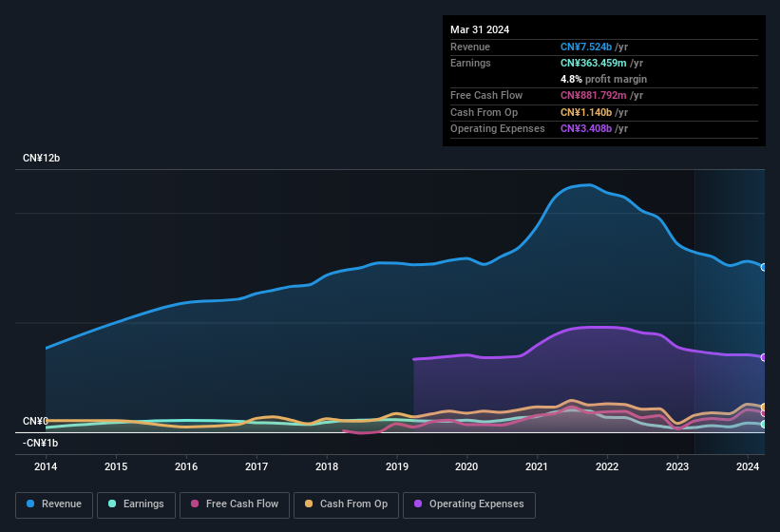Click the 2016 x-axis label

tap(186, 466)
